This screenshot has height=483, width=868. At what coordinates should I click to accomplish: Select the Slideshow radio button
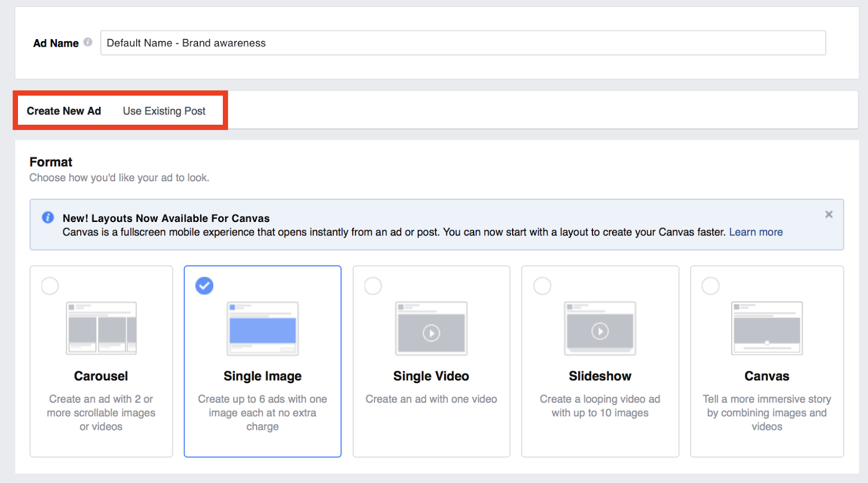(542, 286)
